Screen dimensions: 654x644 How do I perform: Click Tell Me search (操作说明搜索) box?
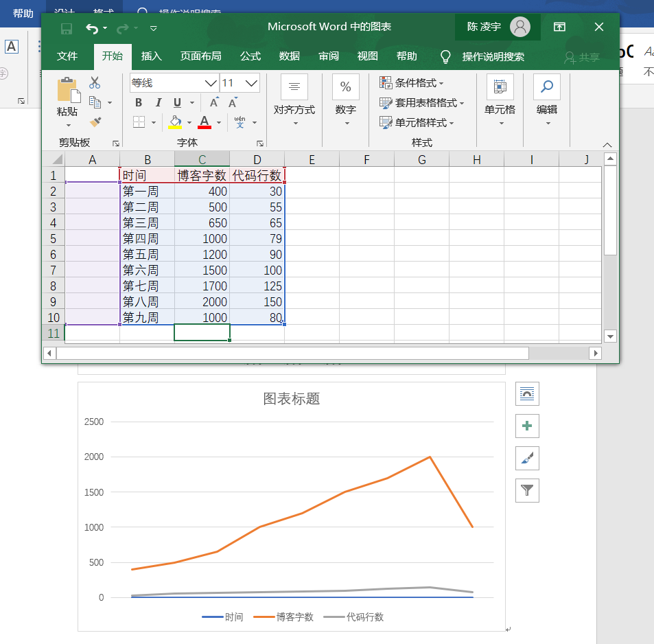pos(483,57)
